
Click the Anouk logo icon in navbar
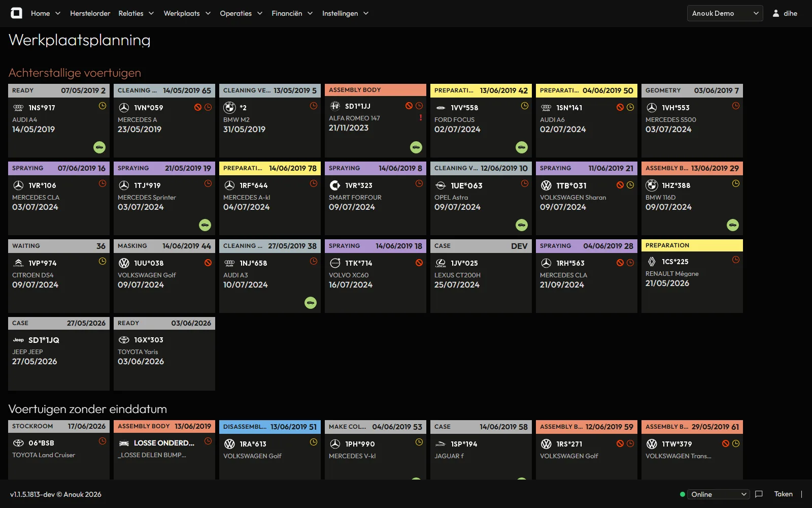16,13
